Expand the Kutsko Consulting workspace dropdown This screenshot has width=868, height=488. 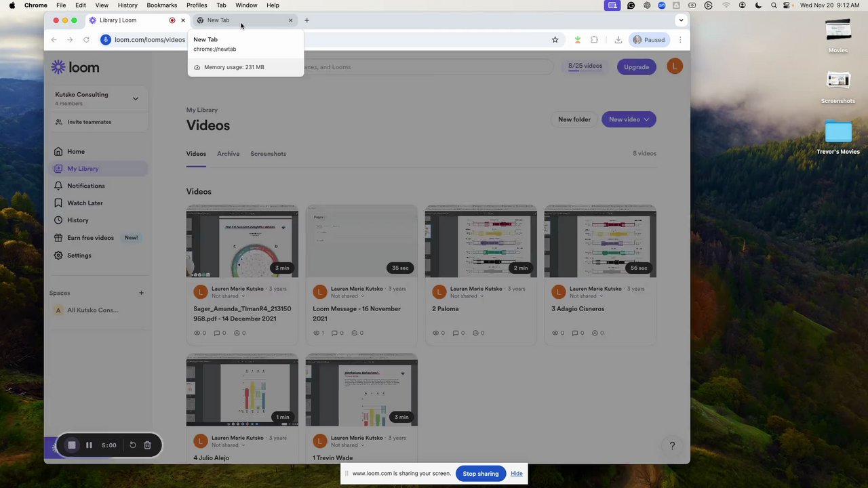[135, 99]
